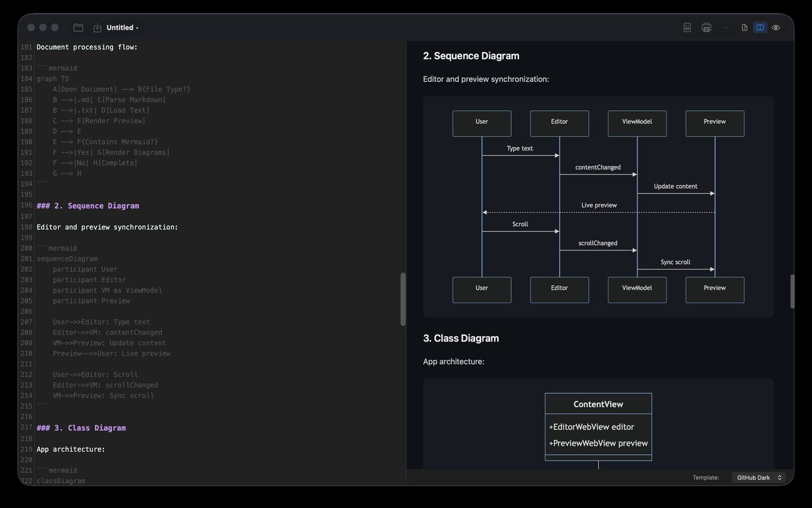Export the document as PDF
The height and width of the screenshot is (508, 812).
click(x=687, y=28)
